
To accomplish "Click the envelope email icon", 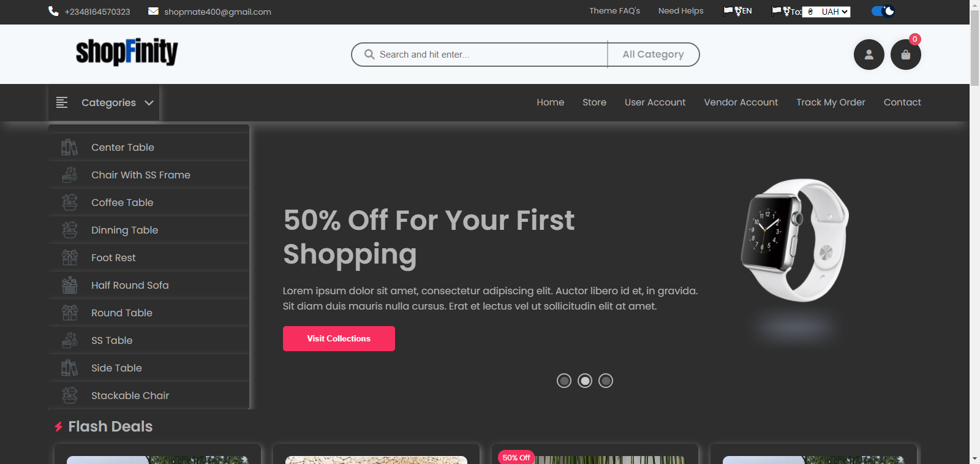I will [x=154, y=11].
